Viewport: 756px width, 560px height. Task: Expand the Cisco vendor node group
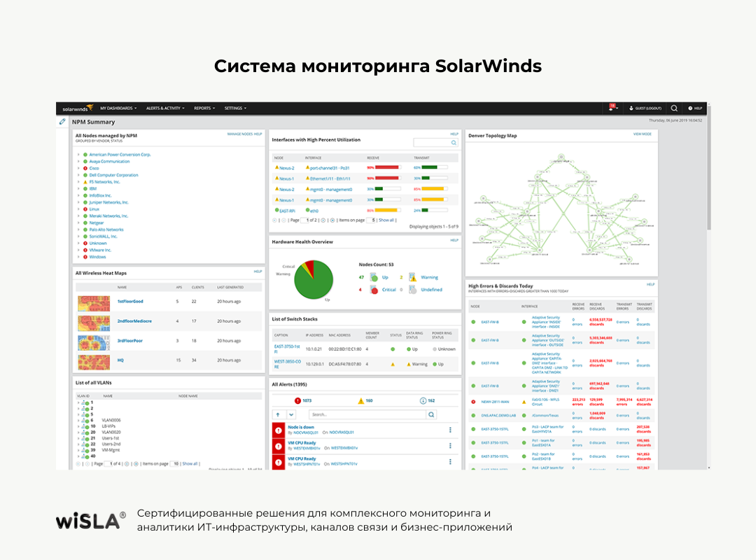tap(78, 168)
